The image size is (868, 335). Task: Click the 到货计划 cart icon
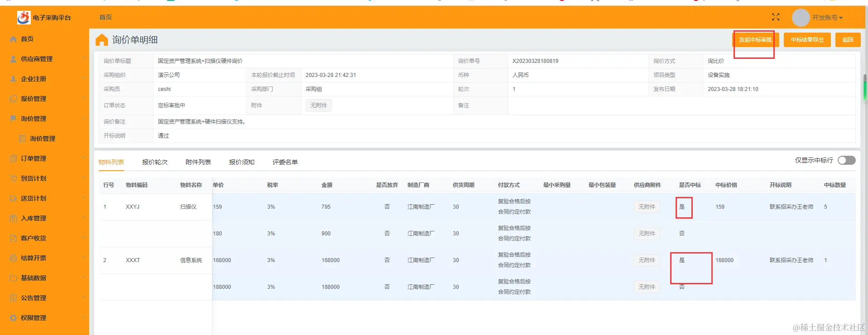tap(14, 178)
